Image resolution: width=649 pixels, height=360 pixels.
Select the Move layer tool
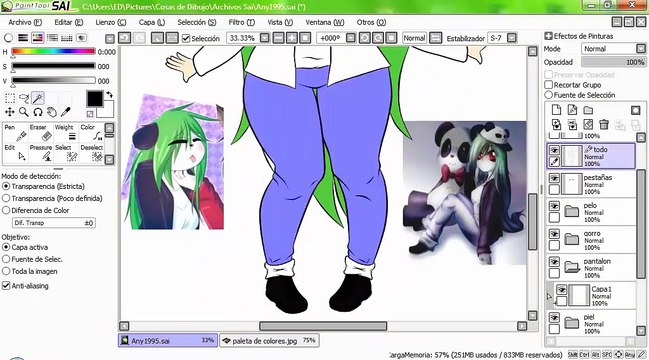pyautogui.click(x=10, y=112)
